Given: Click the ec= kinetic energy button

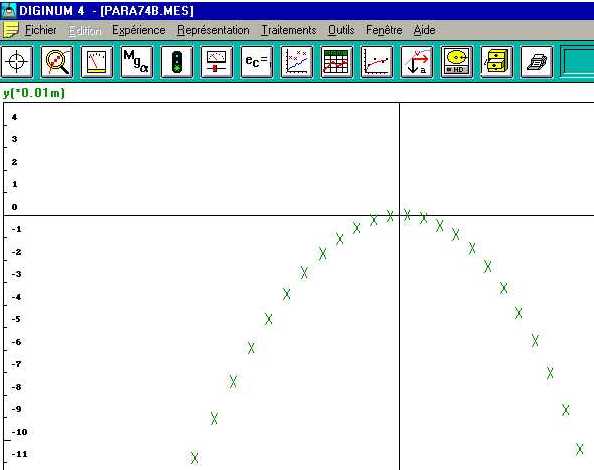Looking at the screenshot, I should [256, 62].
